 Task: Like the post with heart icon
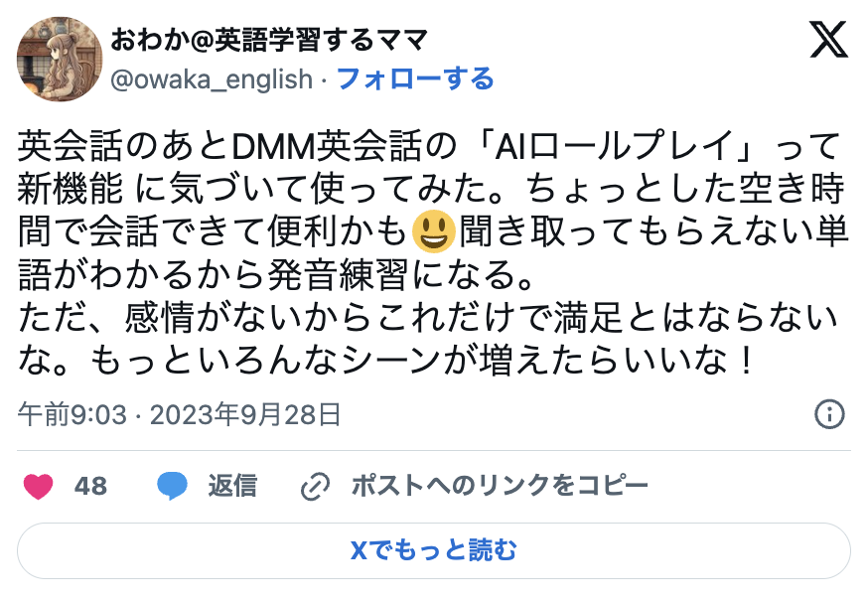[38, 487]
